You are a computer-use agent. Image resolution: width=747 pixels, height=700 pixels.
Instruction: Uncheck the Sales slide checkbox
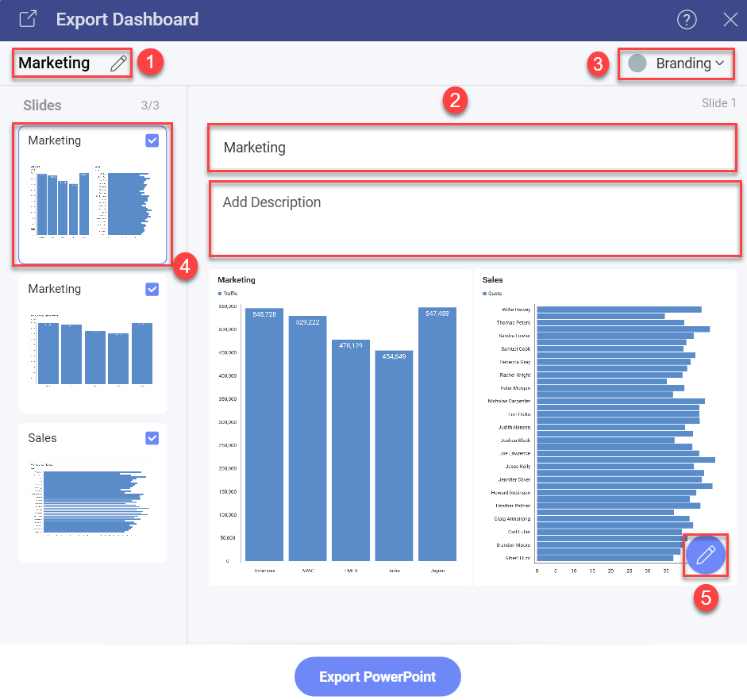[x=152, y=438]
